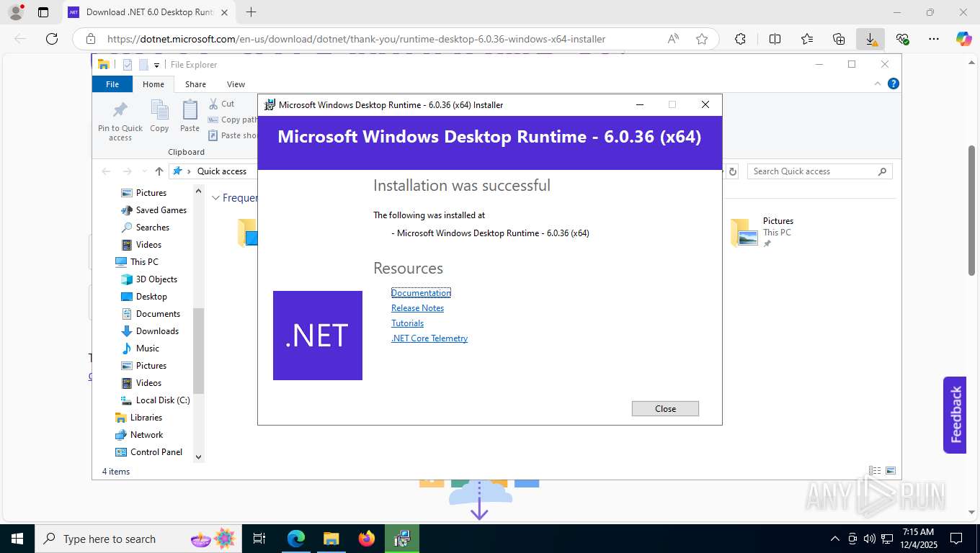Collapse the File Explorer ribbon chevron

tap(878, 84)
